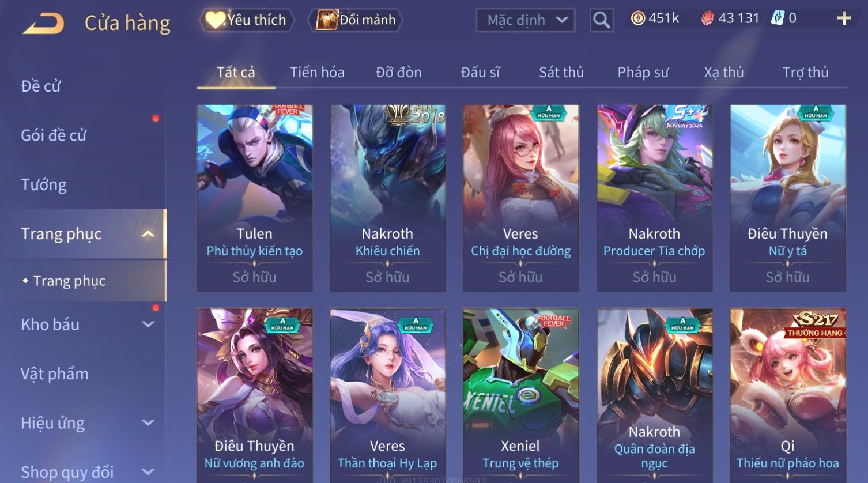868x483 pixels.
Task: Open Đổi mảnh shard exchange chest
Action: 356,20
